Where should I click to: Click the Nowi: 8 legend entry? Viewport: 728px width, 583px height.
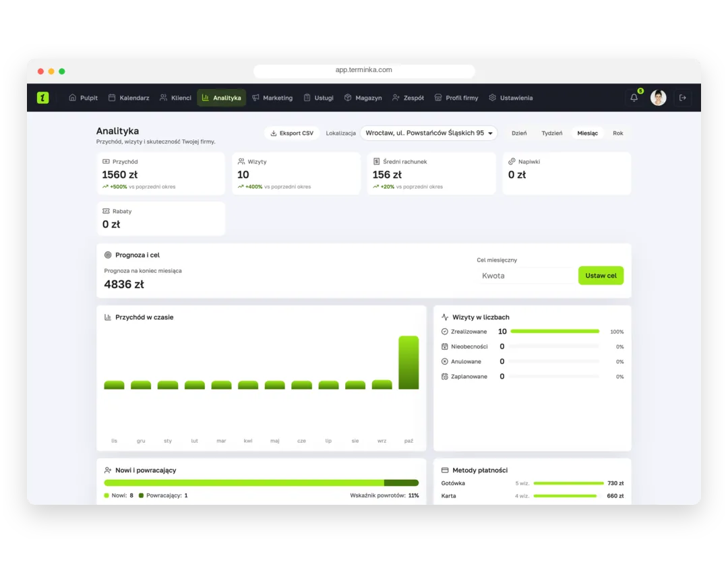pos(119,495)
